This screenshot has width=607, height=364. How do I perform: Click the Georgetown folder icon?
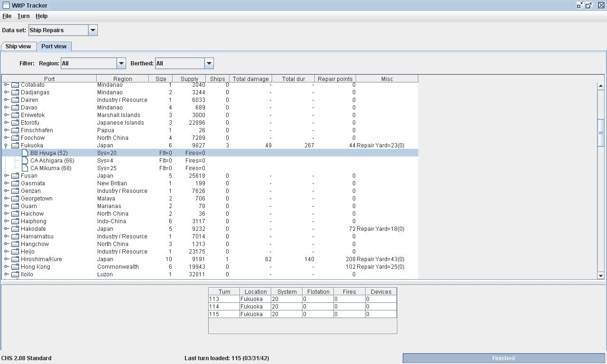tap(15, 199)
